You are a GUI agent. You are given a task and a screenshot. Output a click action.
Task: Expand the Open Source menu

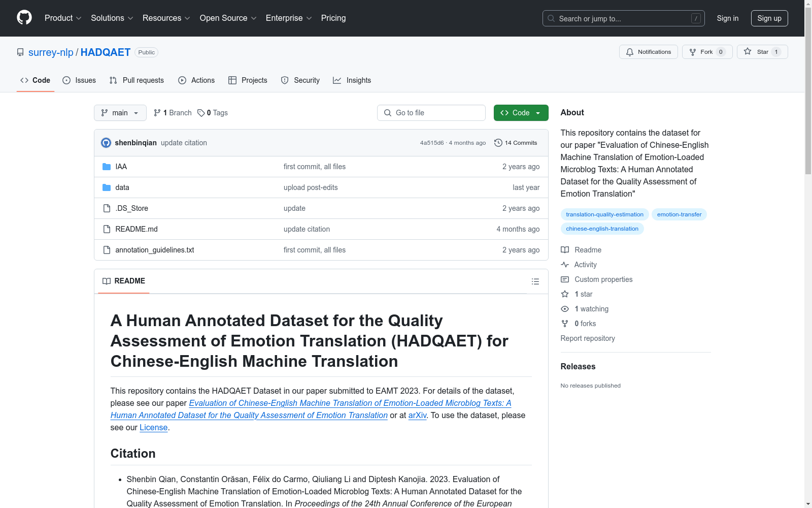228,18
